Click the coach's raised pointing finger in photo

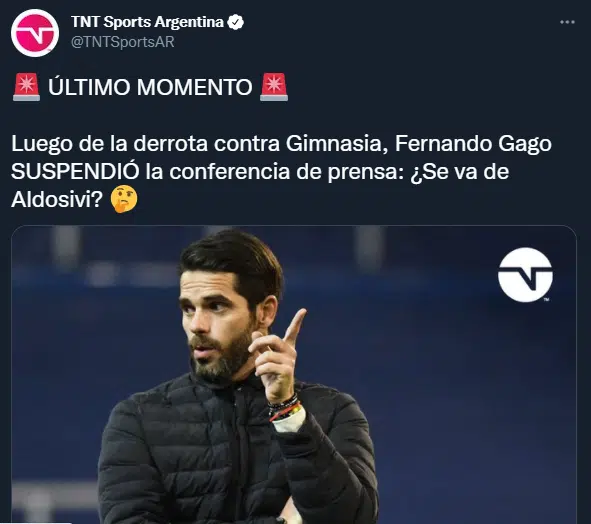[295, 325]
